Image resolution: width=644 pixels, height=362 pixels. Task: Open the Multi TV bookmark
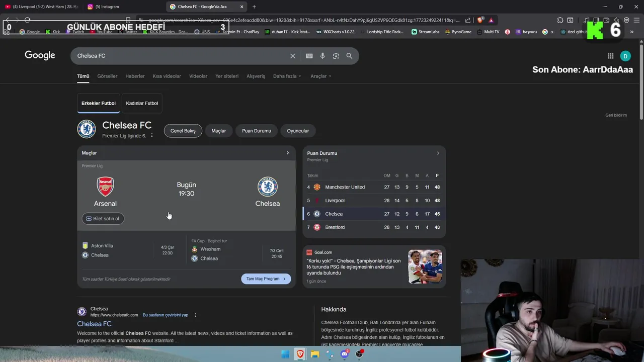(488, 32)
